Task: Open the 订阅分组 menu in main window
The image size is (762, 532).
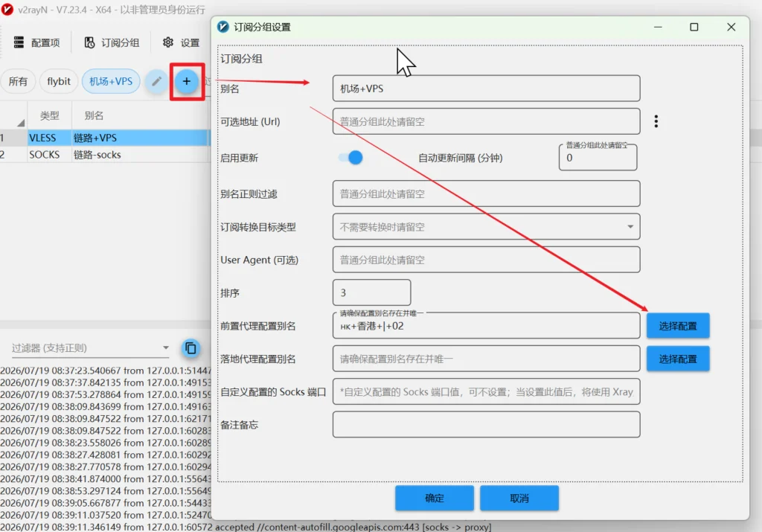Action: (x=112, y=42)
